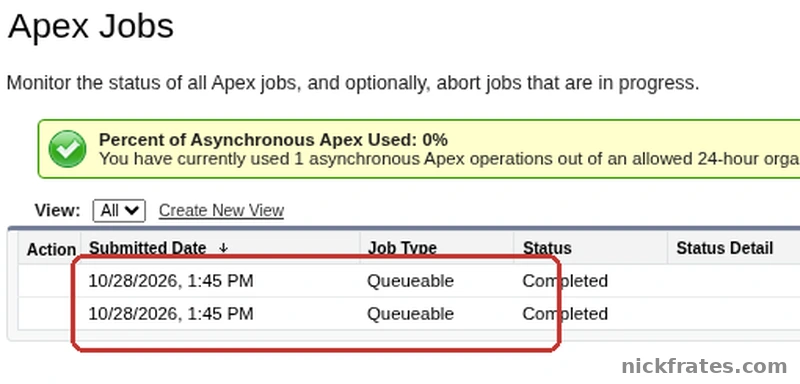Click the Status column header
Image resolution: width=800 pixels, height=384 pixels.
(547, 248)
